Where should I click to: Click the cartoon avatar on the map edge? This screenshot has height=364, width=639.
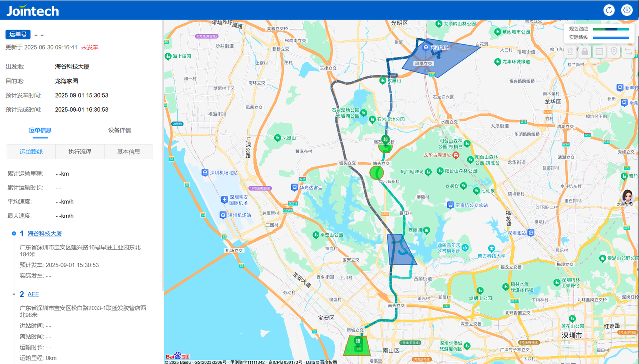(628, 196)
